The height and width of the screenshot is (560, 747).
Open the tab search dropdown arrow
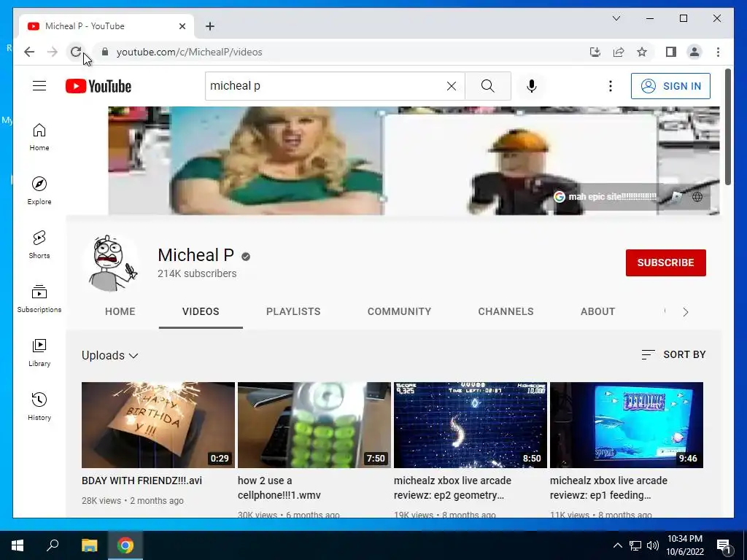coord(616,18)
